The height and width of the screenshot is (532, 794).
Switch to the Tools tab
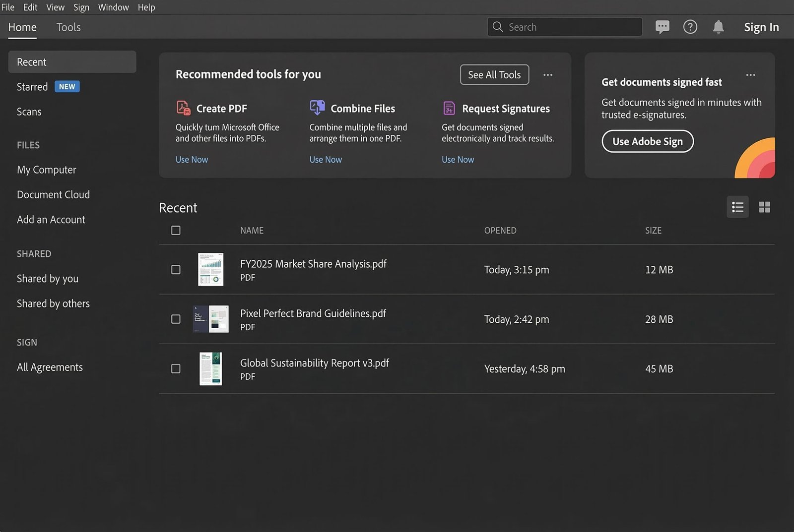(68, 27)
